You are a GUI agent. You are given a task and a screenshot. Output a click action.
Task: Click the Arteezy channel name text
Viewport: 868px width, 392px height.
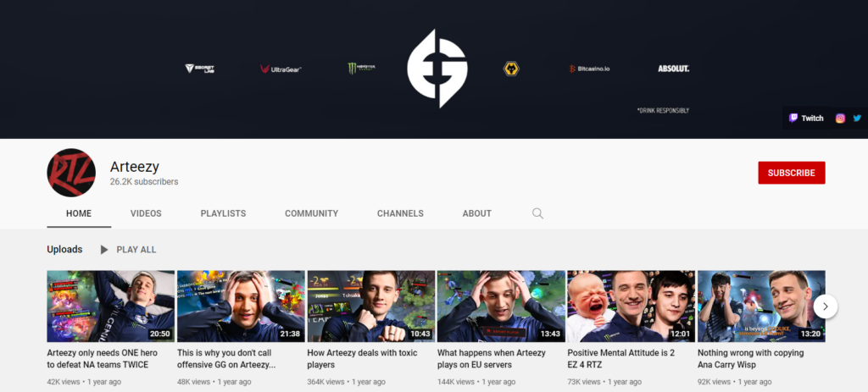coord(135,167)
